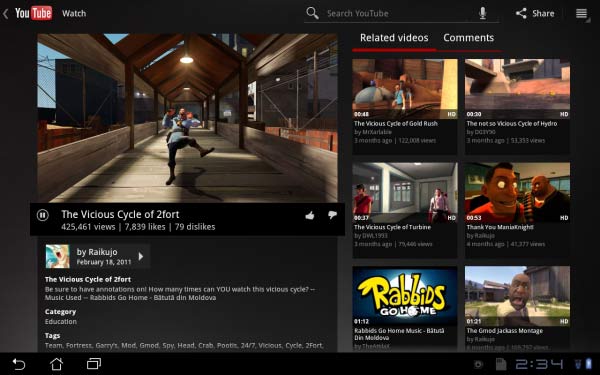Image resolution: width=600 pixels, height=375 pixels.
Task: Switch to the Comments tab
Action: (468, 38)
